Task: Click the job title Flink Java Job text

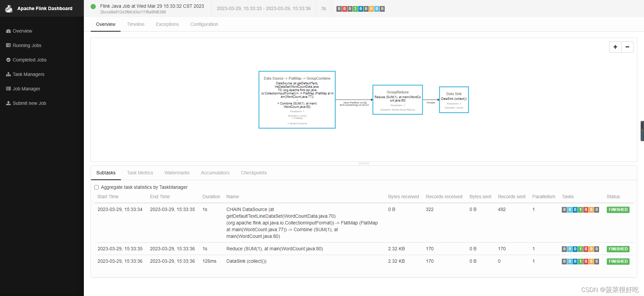Action: 152,6
